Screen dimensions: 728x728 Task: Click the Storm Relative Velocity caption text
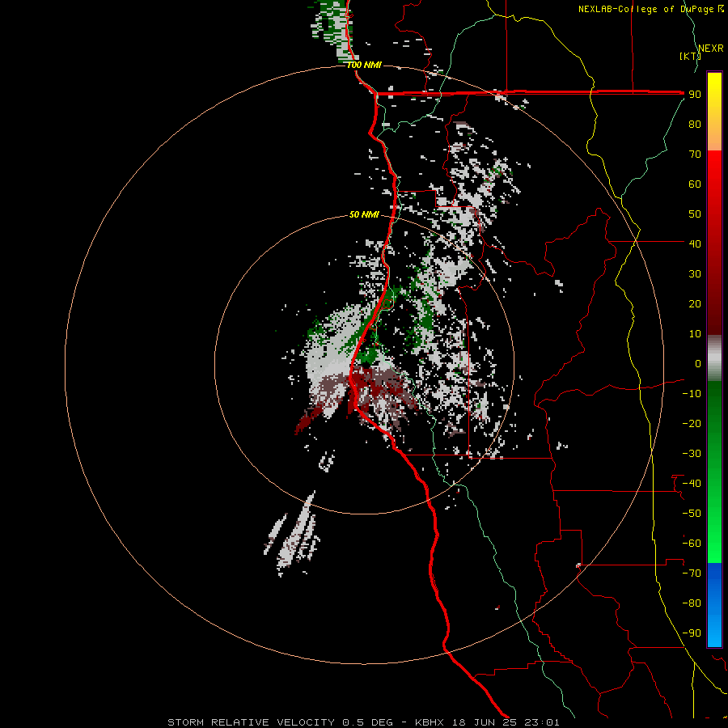pyautogui.click(x=363, y=722)
